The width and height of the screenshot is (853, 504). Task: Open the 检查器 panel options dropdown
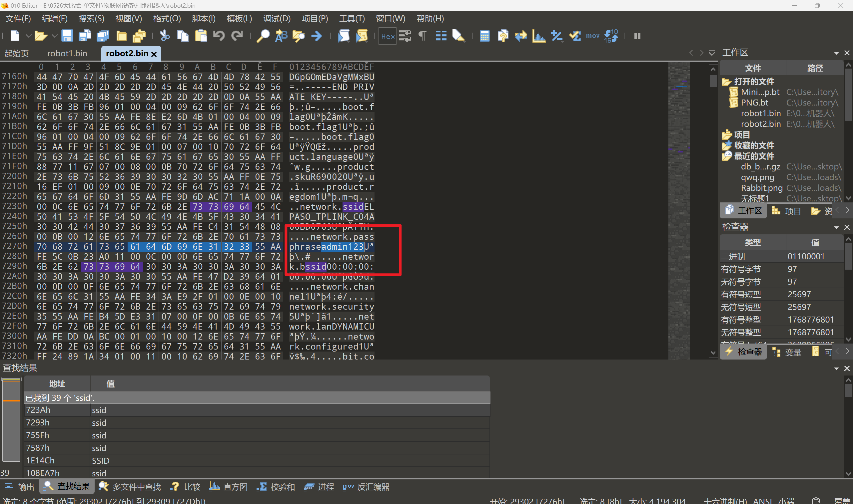coord(836,227)
